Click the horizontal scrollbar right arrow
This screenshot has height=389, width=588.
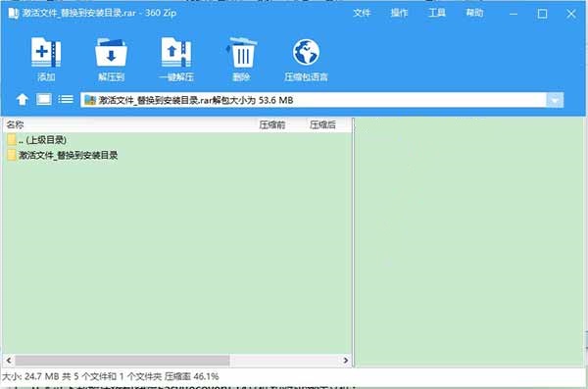(x=345, y=361)
